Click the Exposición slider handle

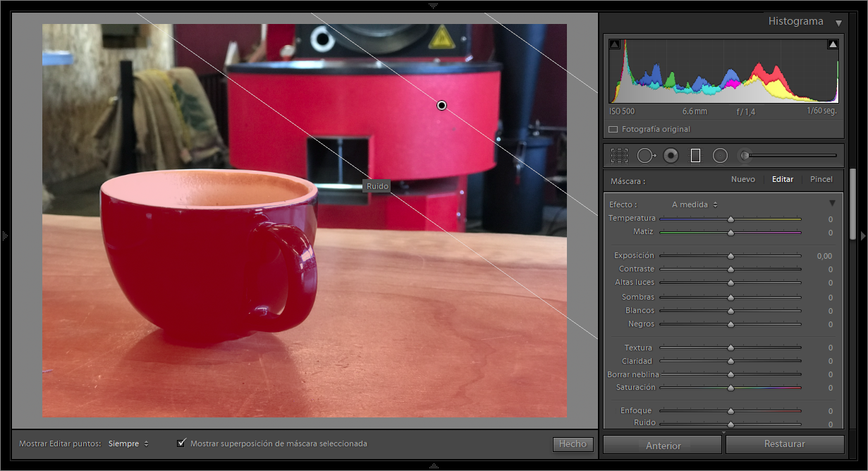click(731, 256)
